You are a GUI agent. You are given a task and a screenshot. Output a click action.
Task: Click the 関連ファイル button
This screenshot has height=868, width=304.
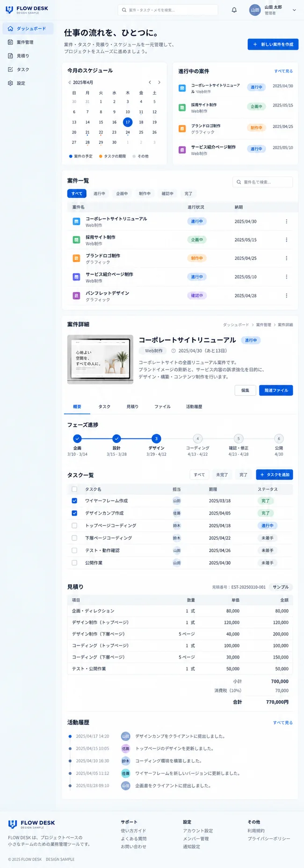(x=276, y=390)
